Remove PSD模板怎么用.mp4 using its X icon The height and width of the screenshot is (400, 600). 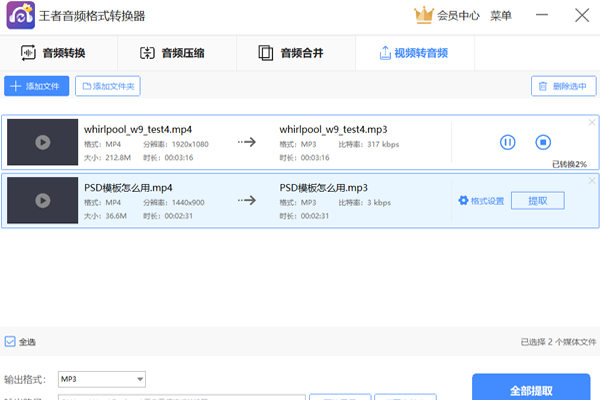tap(591, 180)
